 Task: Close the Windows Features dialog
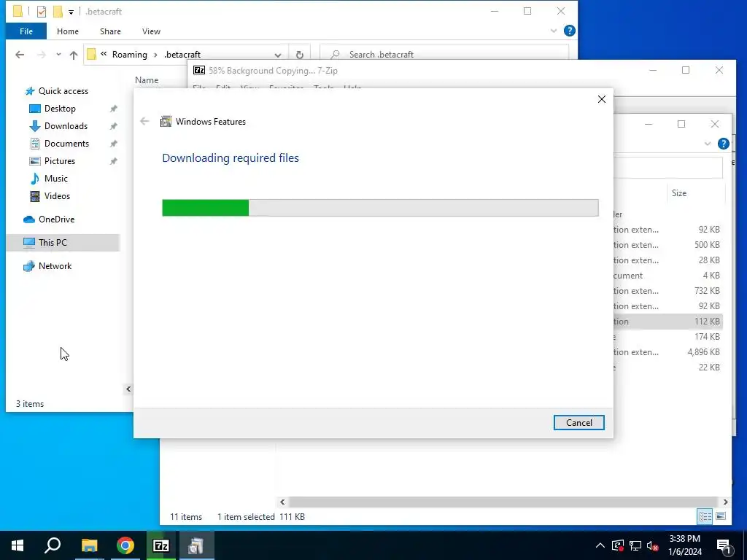click(602, 99)
